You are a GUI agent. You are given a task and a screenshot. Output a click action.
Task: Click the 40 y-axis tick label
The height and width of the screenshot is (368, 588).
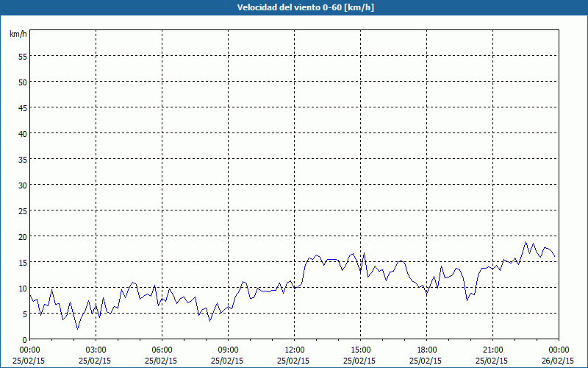pyautogui.click(x=22, y=133)
